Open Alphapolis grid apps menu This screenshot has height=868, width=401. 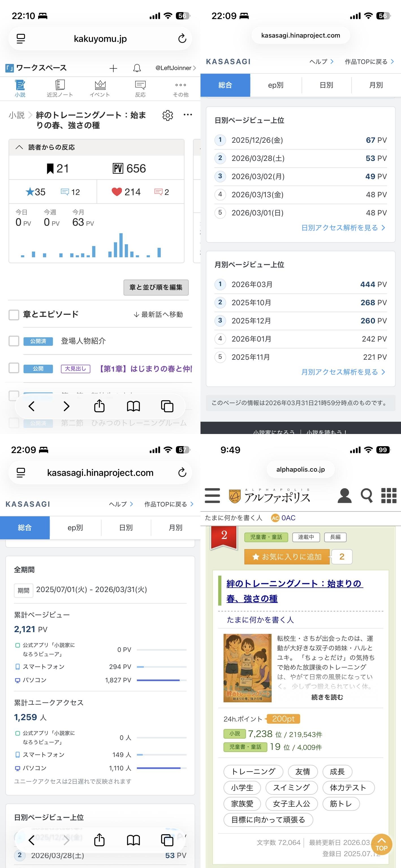click(x=389, y=495)
